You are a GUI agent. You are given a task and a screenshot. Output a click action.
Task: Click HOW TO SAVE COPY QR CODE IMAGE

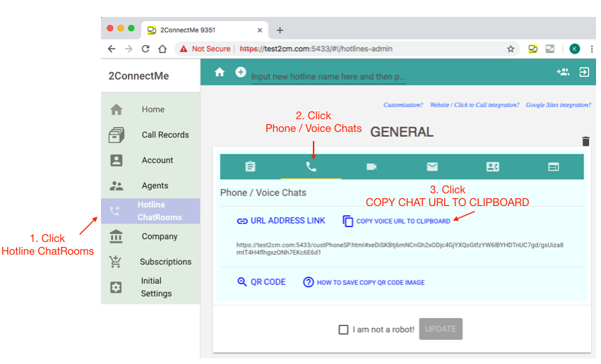pyautogui.click(x=364, y=282)
